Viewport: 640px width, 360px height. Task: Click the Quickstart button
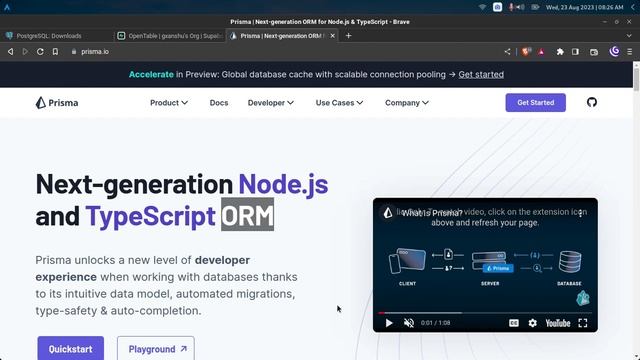pyautogui.click(x=71, y=349)
